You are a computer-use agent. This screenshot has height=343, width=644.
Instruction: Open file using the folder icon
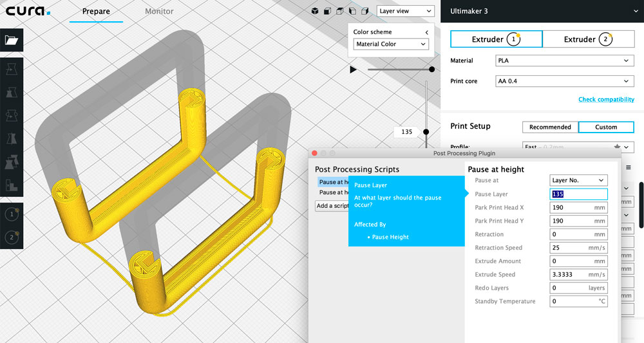(x=12, y=40)
